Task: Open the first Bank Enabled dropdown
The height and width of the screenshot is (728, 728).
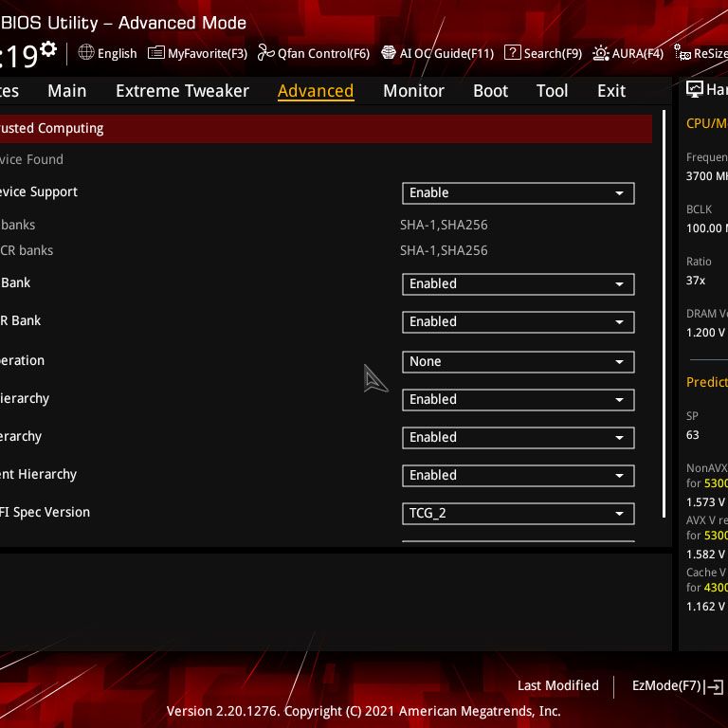Action: tap(519, 284)
